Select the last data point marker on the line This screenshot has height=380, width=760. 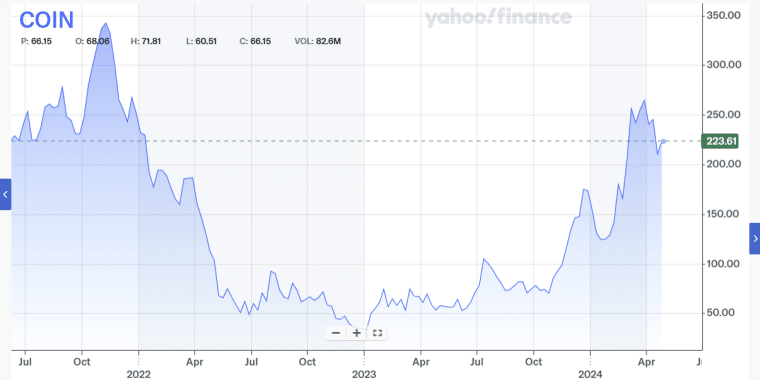pos(664,141)
